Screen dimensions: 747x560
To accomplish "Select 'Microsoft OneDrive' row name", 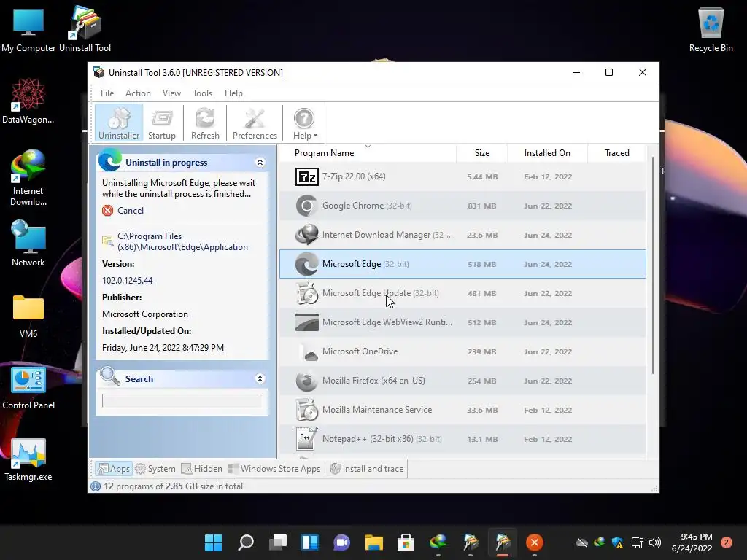I will (360, 351).
